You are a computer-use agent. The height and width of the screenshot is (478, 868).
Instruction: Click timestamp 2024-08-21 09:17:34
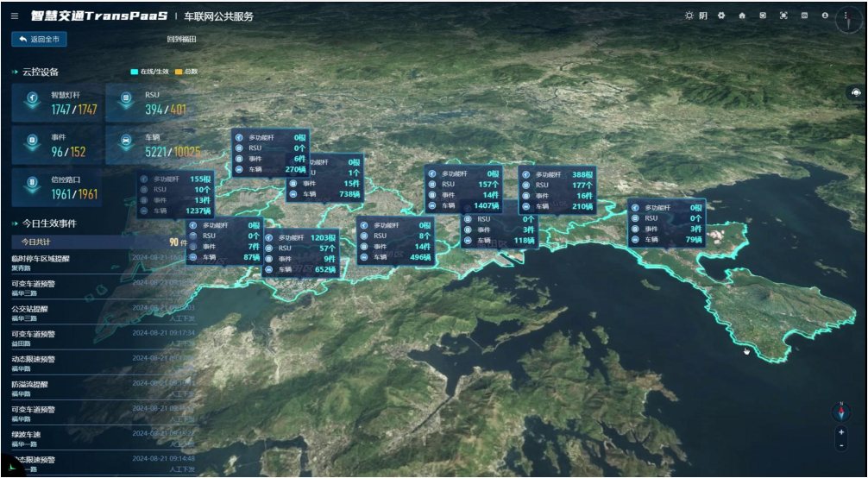163,333
